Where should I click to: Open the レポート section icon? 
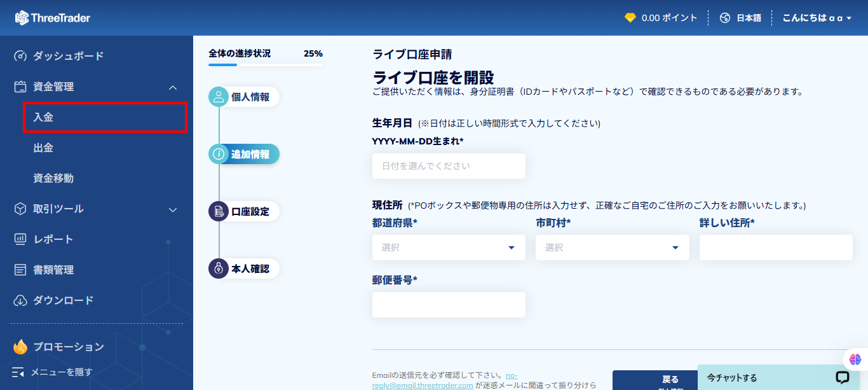point(20,239)
